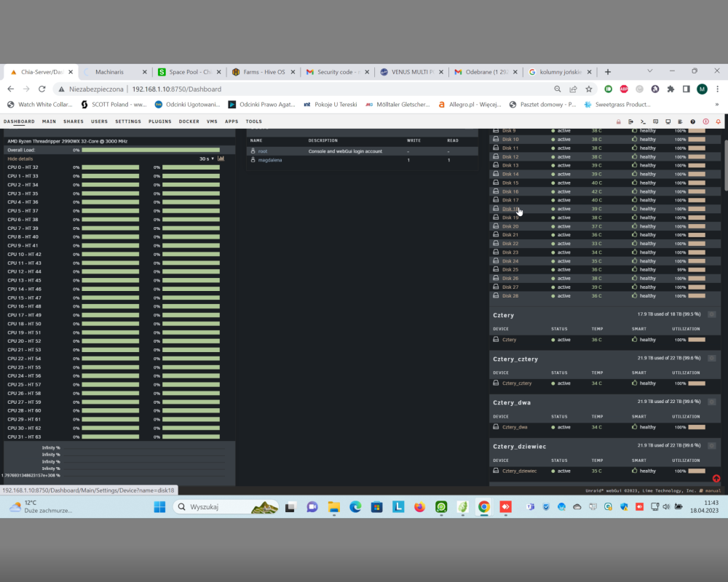This screenshot has height=582, width=728.
Task: Click the logout icon in Unraid header
Action: (x=630, y=121)
